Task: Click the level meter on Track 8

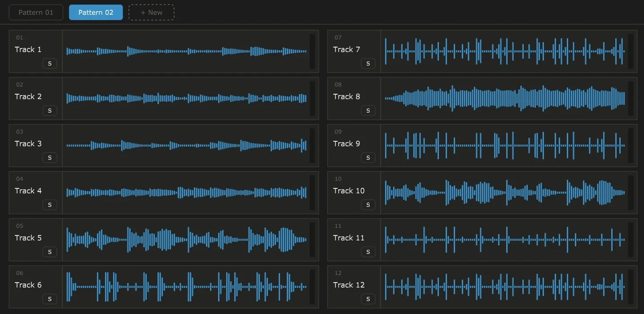Action: click(631, 98)
